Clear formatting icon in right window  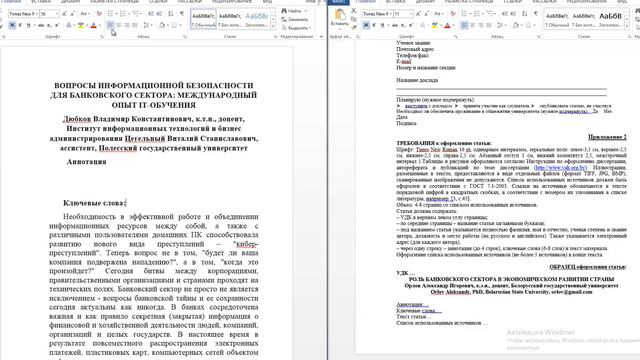pos(453,14)
